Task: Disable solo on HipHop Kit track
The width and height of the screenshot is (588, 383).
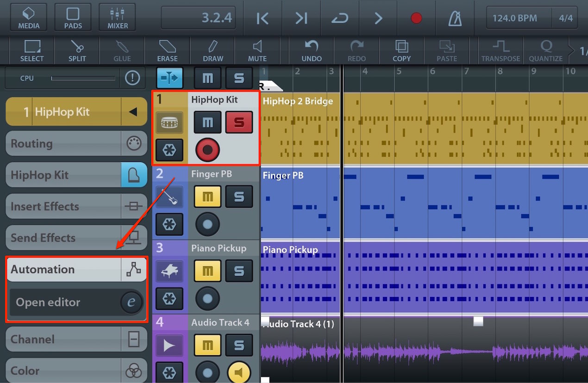Action: coord(239,123)
